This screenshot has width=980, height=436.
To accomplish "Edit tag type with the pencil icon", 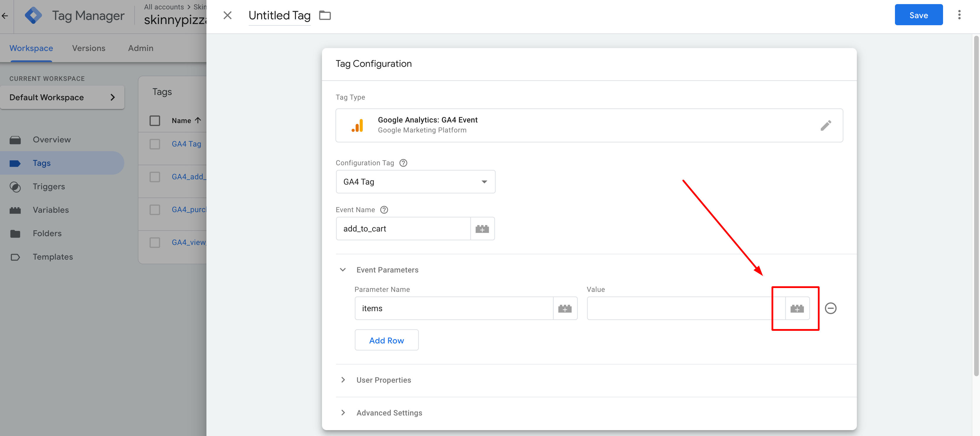I will coord(825,125).
